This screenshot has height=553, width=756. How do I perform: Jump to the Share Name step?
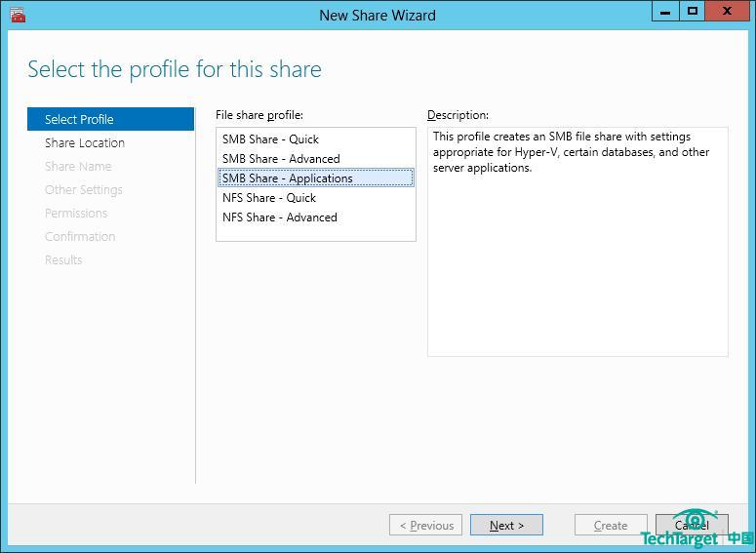(78, 166)
